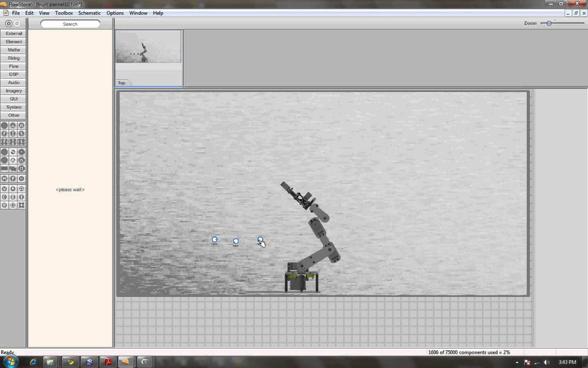Select the I integer connector icon
This screenshot has height=368, width=588.
pos(13,134)
